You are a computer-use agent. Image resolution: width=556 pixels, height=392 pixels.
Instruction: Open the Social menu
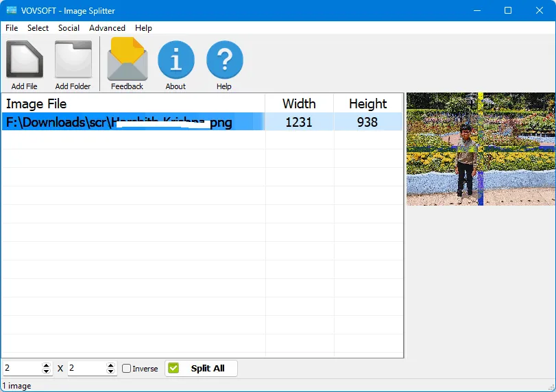(69, 28)
